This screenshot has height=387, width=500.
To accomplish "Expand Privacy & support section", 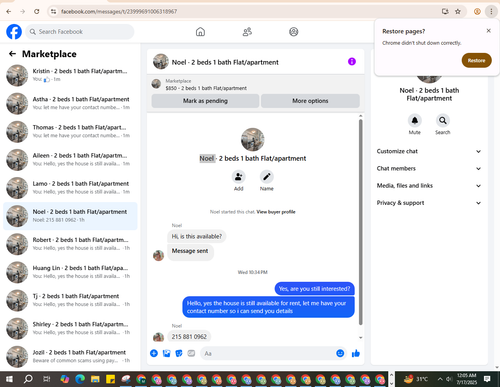I will pyautogui.click(x=429, y=203).
